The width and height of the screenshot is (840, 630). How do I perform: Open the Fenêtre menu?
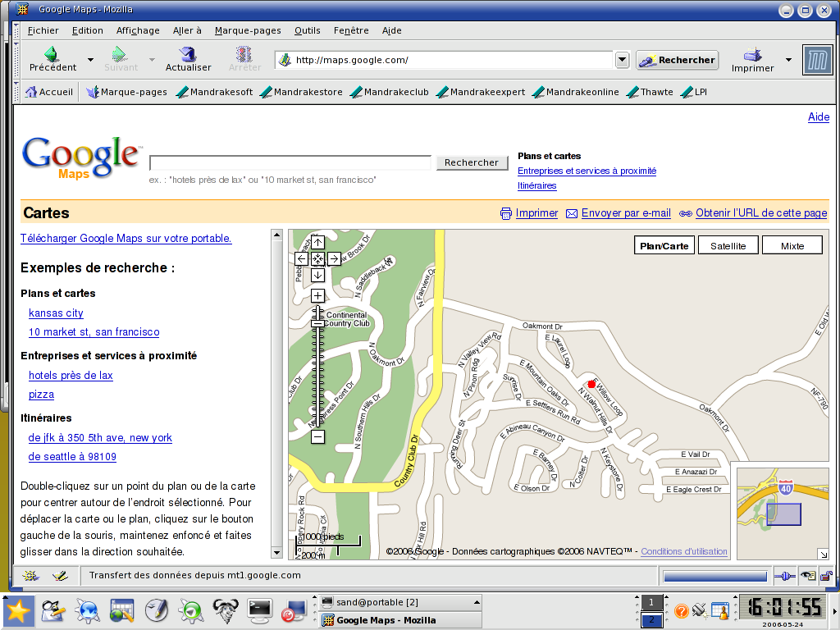click(351, 30)
